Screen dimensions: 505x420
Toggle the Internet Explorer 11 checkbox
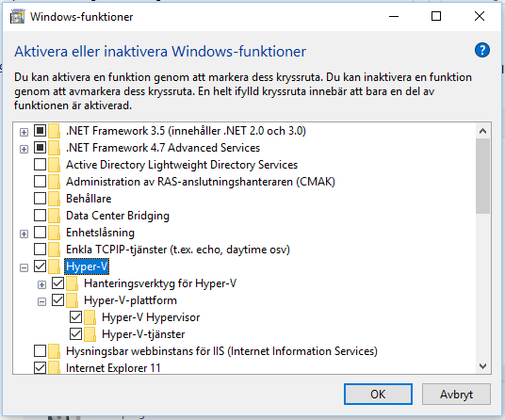pos(40,368)
